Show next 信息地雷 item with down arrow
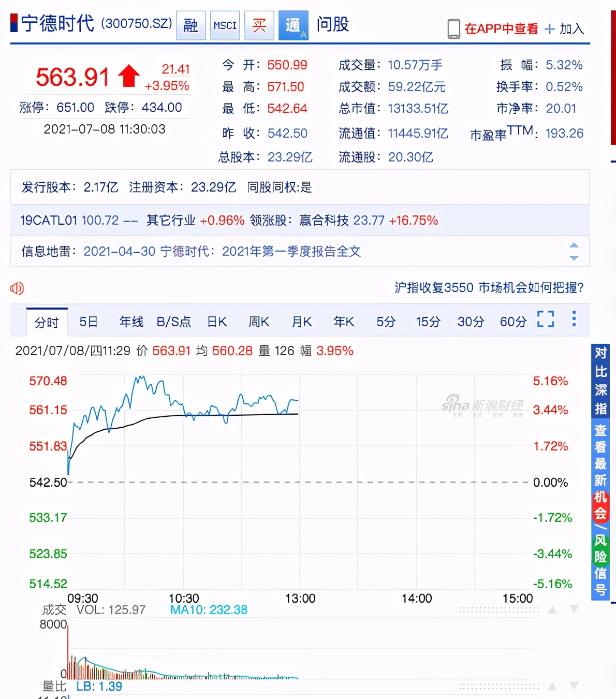This screenshot has width=616, height=699. [574, 258]
